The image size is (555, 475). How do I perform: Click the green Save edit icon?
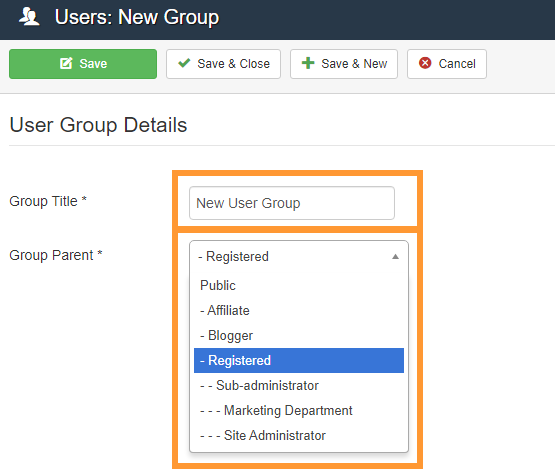pos(66,63)
